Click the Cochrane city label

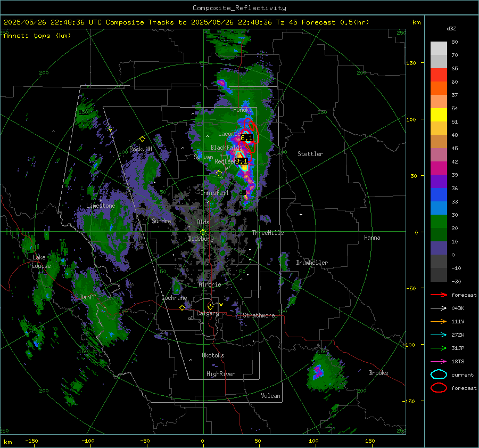click(174, 298)
